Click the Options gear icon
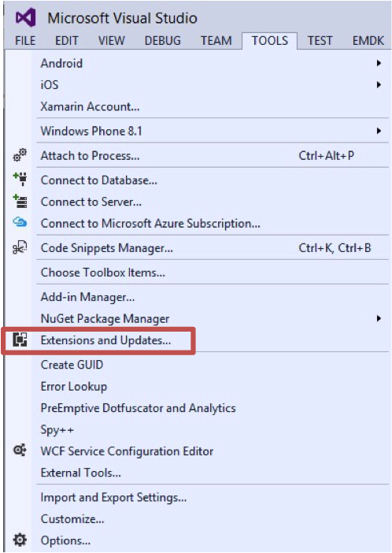 coord(20,540)
